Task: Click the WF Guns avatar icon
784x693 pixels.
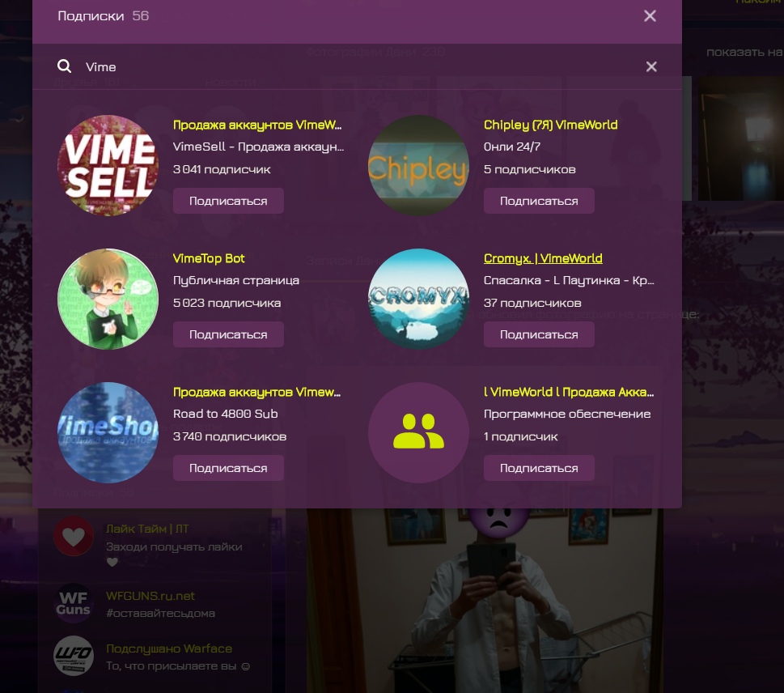Action: 74,603
